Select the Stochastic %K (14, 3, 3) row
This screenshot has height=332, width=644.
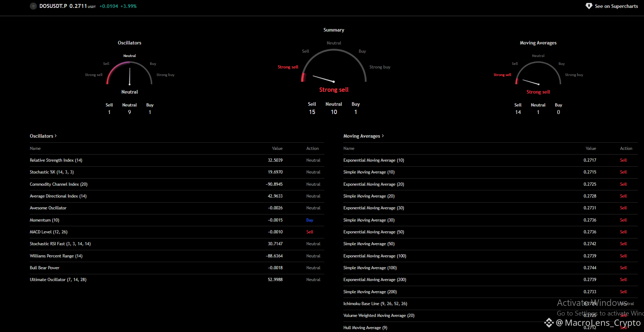click(177, 172)
